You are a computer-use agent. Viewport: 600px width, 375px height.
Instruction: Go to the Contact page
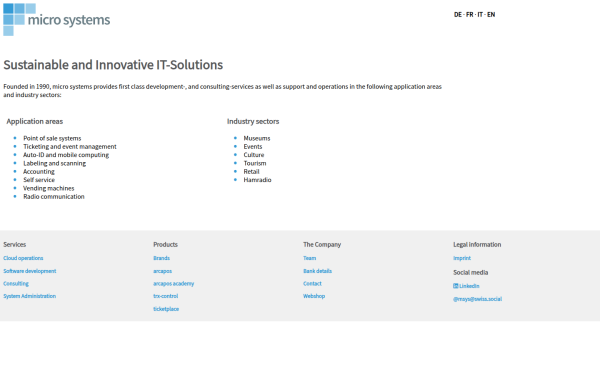312,284
